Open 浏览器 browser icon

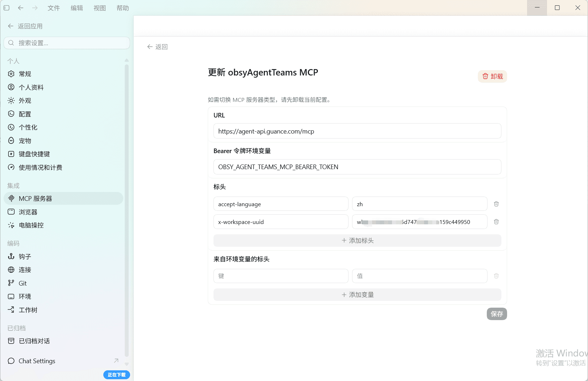(x=11, y=212)
